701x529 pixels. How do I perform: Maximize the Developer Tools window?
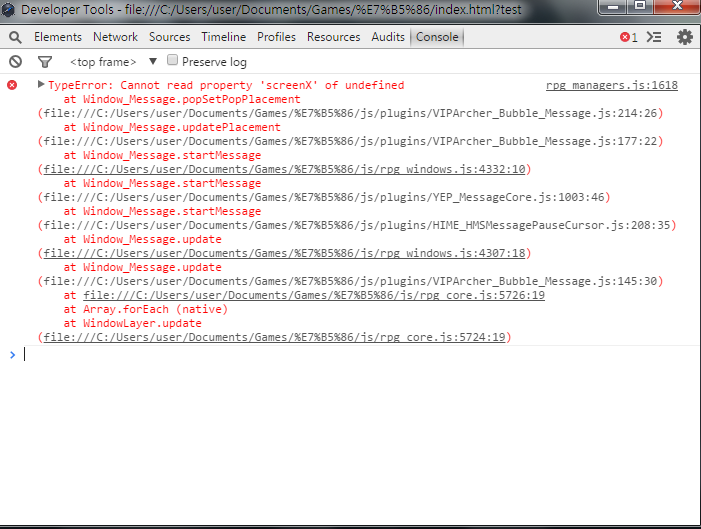coord(640,6)
